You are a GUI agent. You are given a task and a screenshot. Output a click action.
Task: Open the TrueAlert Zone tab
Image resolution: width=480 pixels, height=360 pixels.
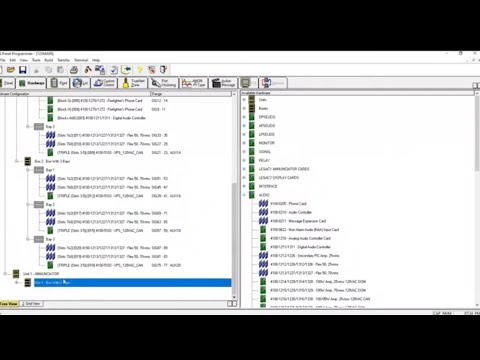(134, 83)
